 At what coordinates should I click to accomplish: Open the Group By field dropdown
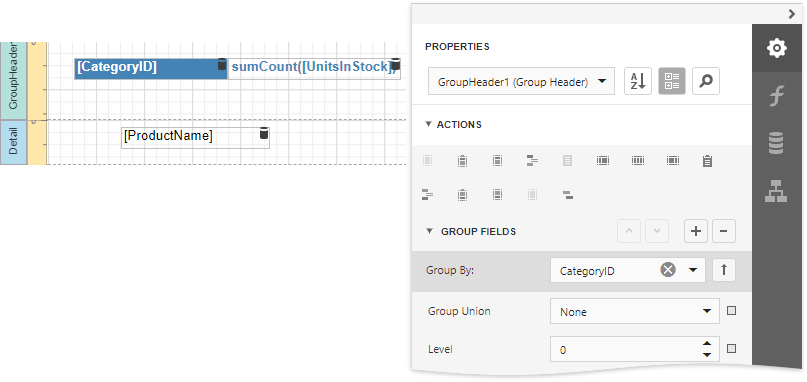pyautogui.click(x=693, y=270)
